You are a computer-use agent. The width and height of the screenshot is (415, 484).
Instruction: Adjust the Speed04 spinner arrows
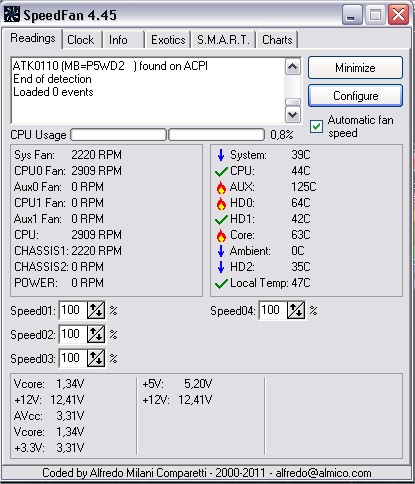coord(296,310)
